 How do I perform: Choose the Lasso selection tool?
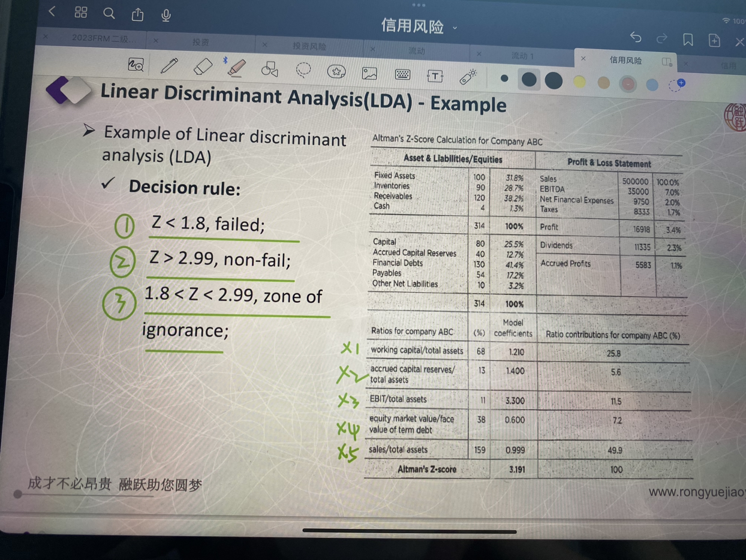(x=303, y=70)
